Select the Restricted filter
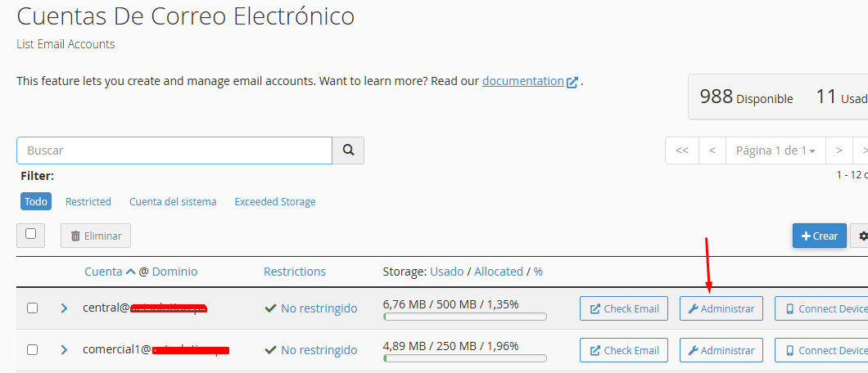The width and height of the screenshot is (868, 373). pos(88,201)
